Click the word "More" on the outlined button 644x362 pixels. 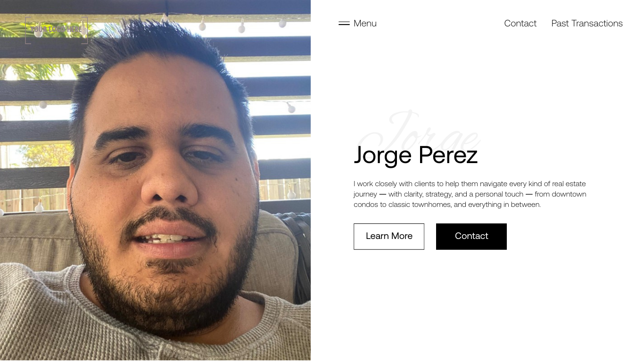click(402, 236)
